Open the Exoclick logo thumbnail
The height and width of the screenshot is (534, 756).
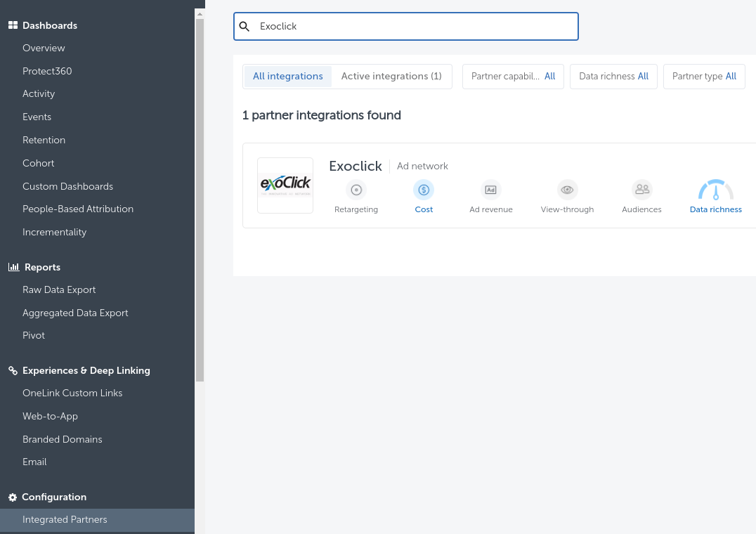[x=285, y=185]
